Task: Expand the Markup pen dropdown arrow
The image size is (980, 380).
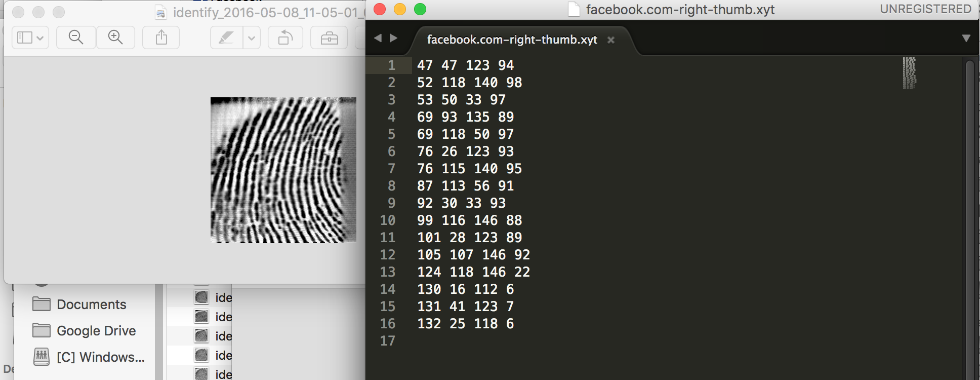Action: (x=252, y=37)
